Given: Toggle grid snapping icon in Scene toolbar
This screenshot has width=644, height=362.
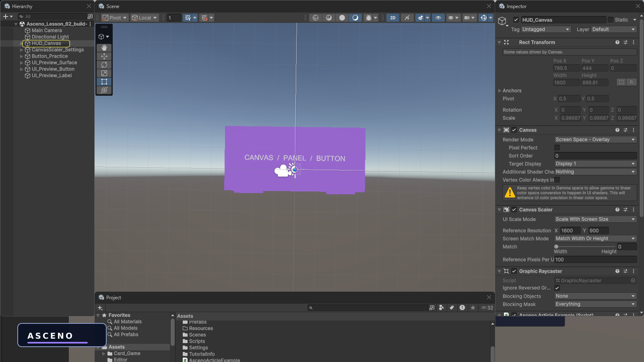Looking at the screenshot, I should point(188,18).
